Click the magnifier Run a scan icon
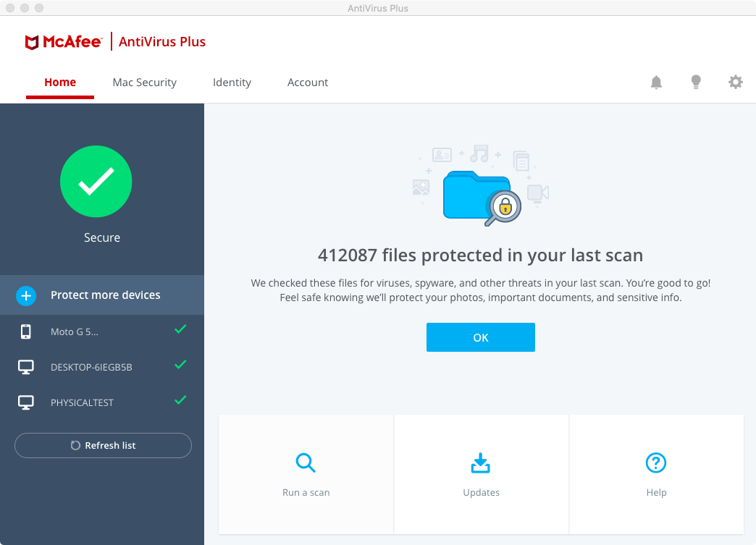Image resolution: width=756 pixels, height=545 pixels. coord(306,462)
